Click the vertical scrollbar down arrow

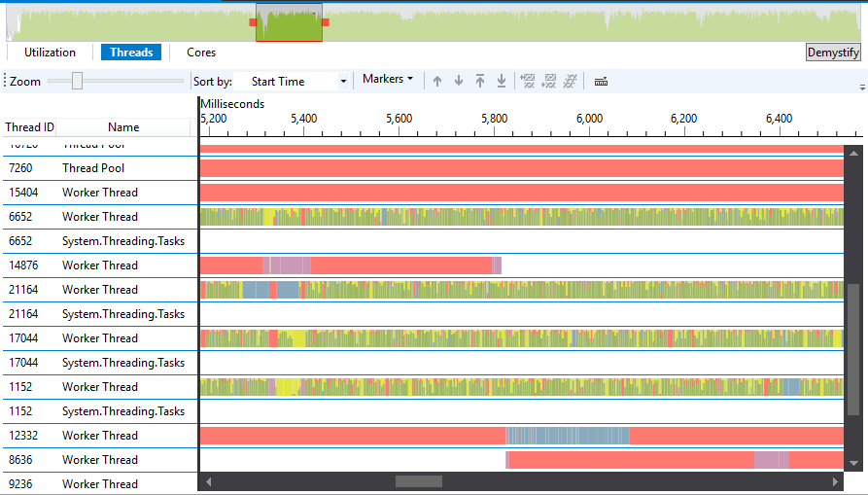coord(853,463)
